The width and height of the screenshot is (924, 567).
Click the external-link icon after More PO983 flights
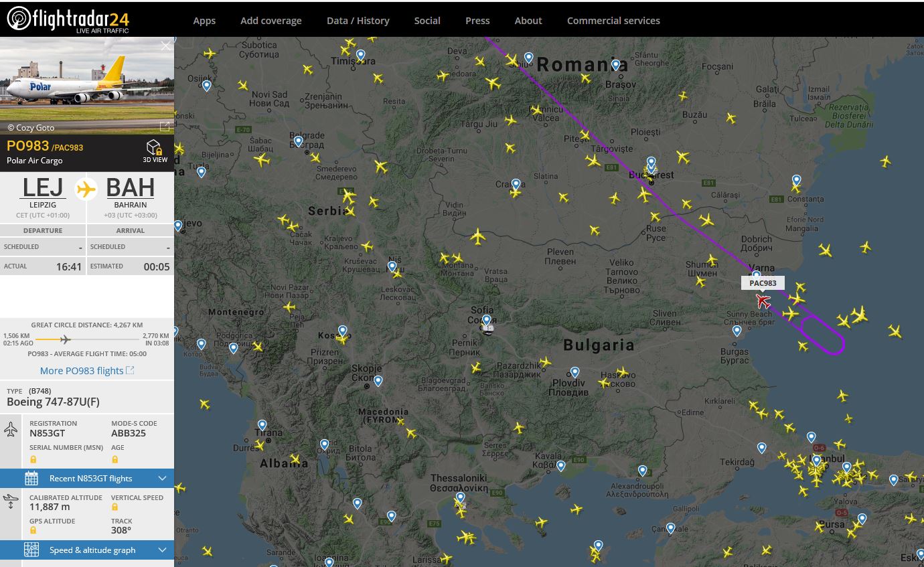131,370
